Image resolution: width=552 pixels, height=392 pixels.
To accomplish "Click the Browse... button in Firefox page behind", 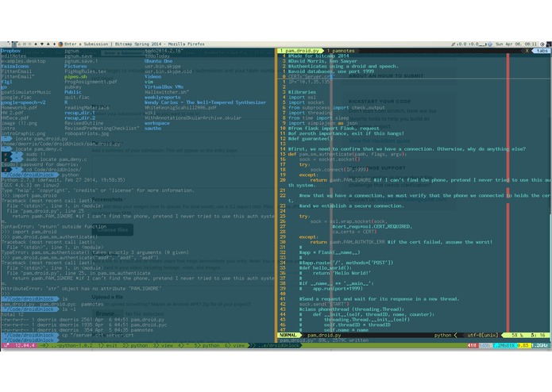I will pos(107,313).
